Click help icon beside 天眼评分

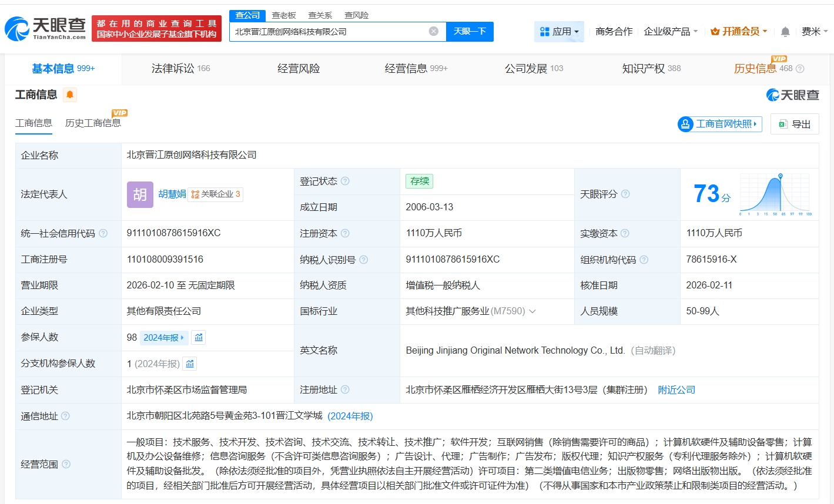[625, 194]
